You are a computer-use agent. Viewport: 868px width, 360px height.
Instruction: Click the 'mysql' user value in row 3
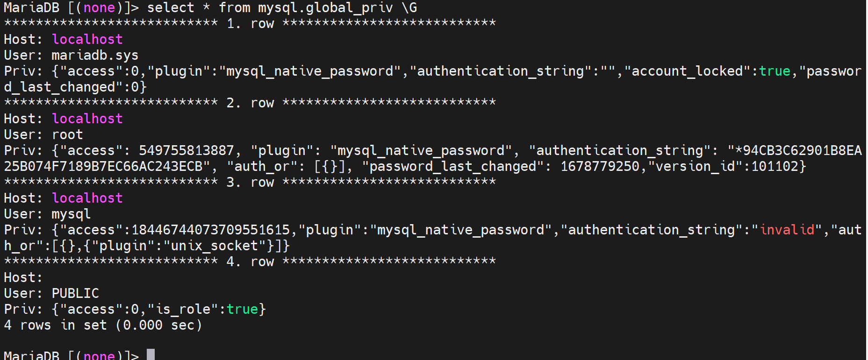point(71,214)
